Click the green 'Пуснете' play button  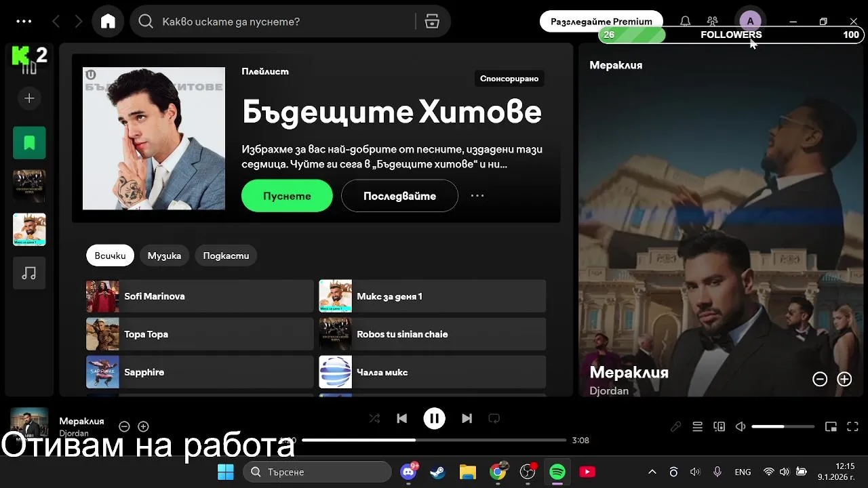tap(287, 196)
